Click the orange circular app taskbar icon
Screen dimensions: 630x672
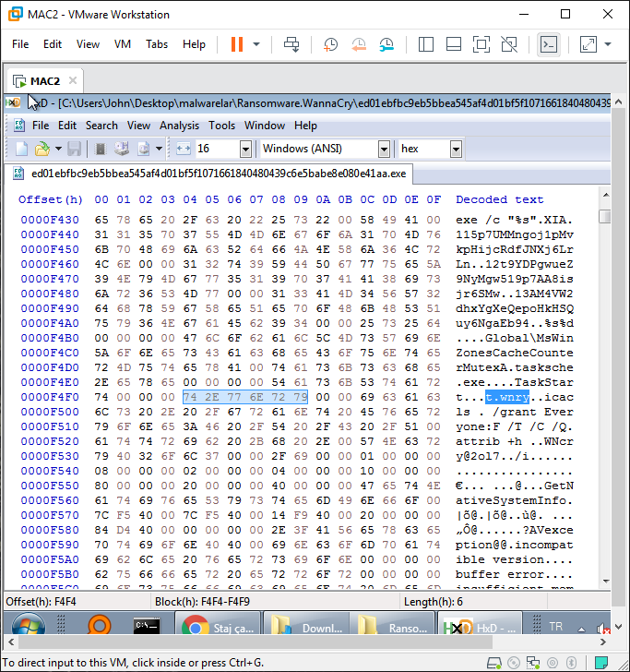pos(99,626)
